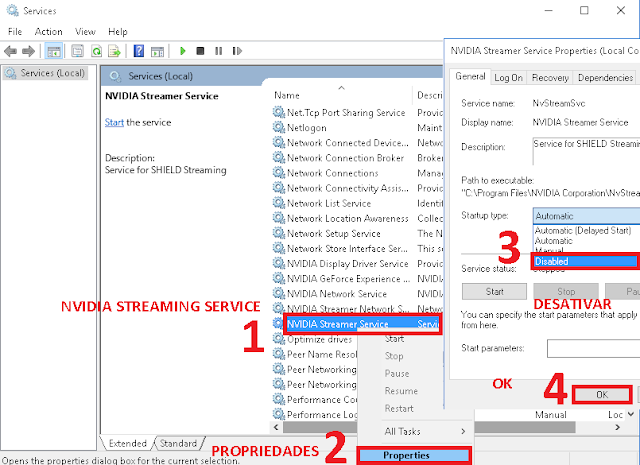Click OK button in Properties dialog
640x465 pixels.
pyautogui.click(x=602, y=394)
